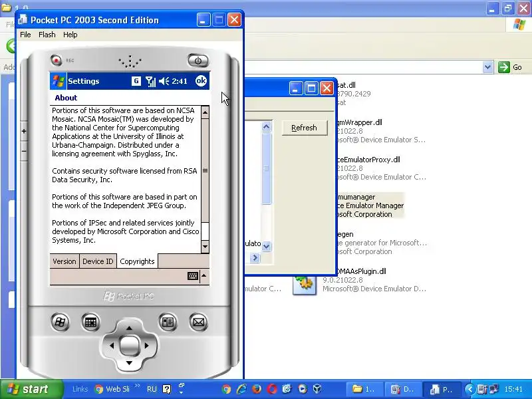This screenshot has height=399, width=532.
Task: Open the Flash menu
Action: pos(47,35)
